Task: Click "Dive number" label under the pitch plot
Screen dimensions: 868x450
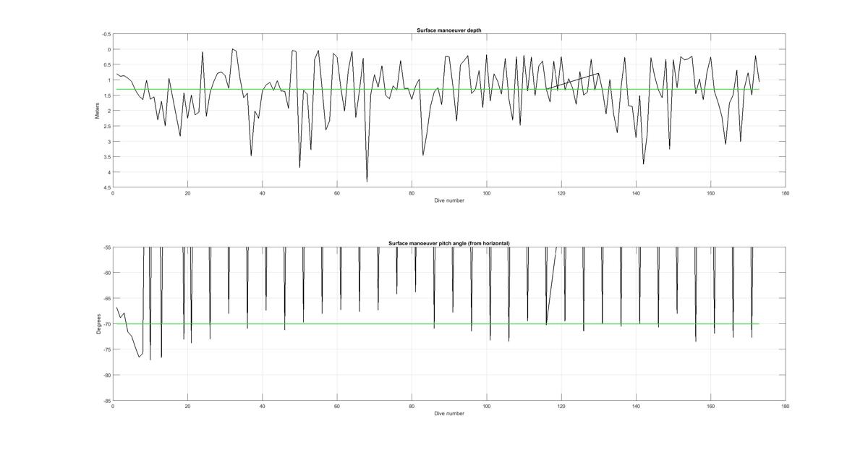Action: point(449,413)
